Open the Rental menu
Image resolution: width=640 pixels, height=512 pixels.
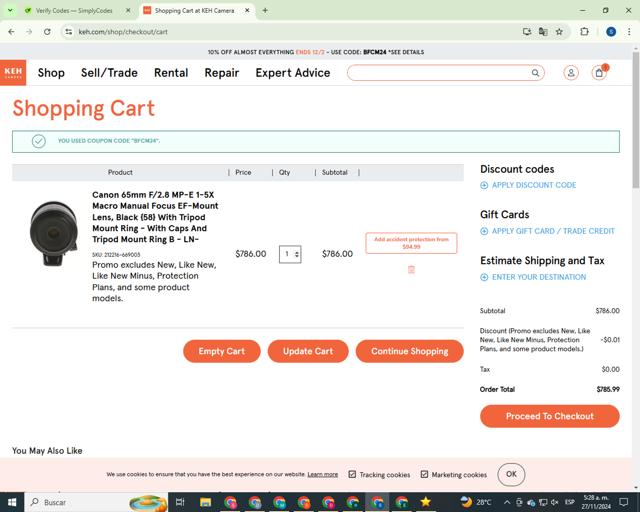(171, 73)
